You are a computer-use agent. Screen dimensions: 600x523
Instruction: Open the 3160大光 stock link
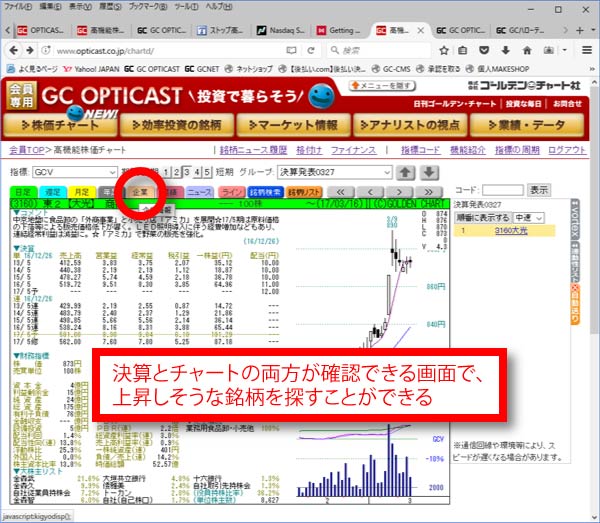(511, 231)
